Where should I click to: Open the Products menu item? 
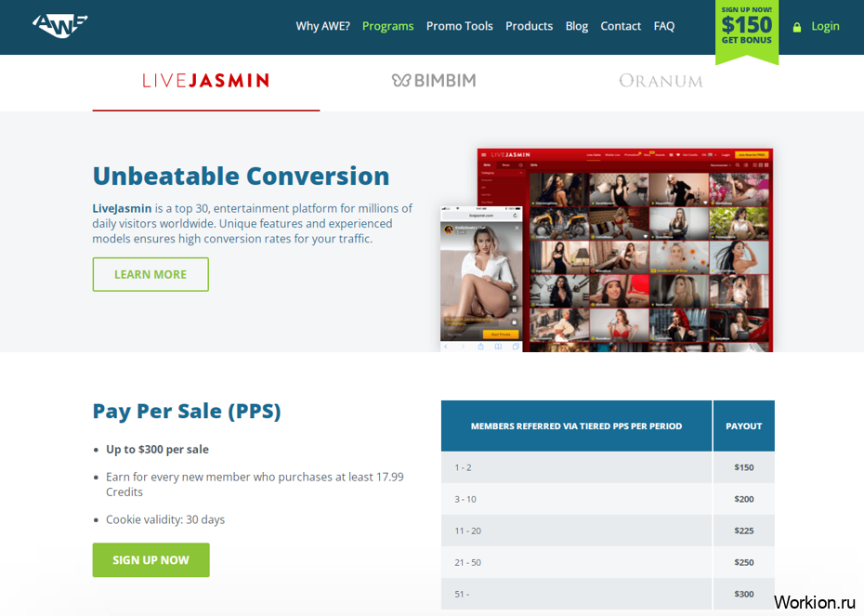[529, 26]
